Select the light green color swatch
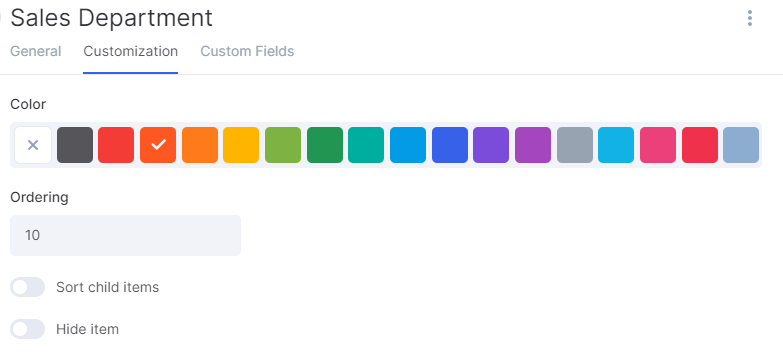The width and height of the screenshot is (783, 361). (x=283, y=145)
